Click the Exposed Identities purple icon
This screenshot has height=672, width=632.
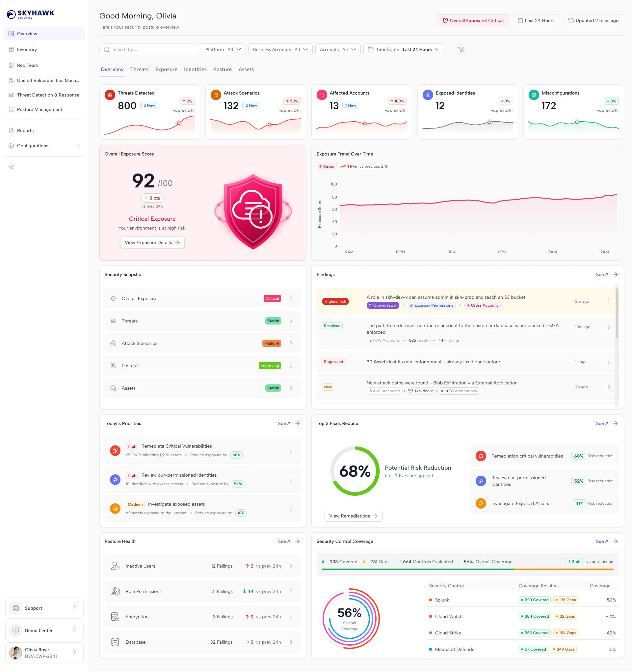(x=428, y=95)
